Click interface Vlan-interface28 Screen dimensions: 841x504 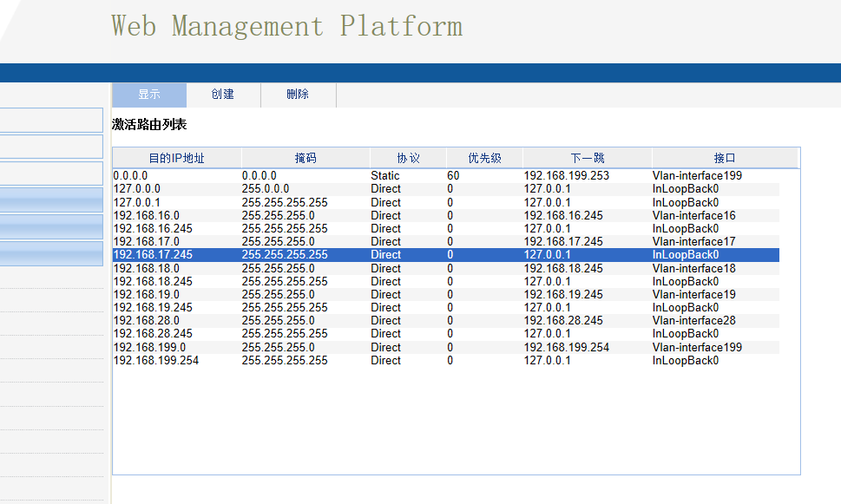point(694,321)
